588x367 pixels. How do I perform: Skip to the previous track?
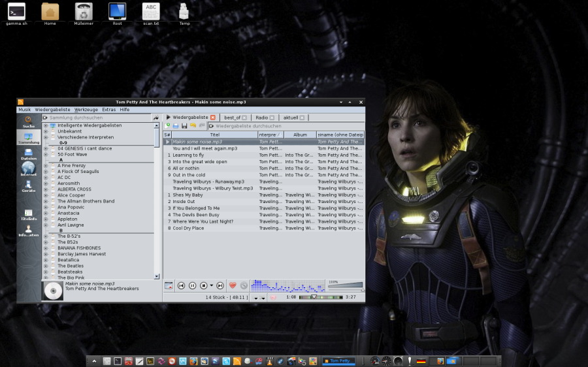tap(181, 285)
